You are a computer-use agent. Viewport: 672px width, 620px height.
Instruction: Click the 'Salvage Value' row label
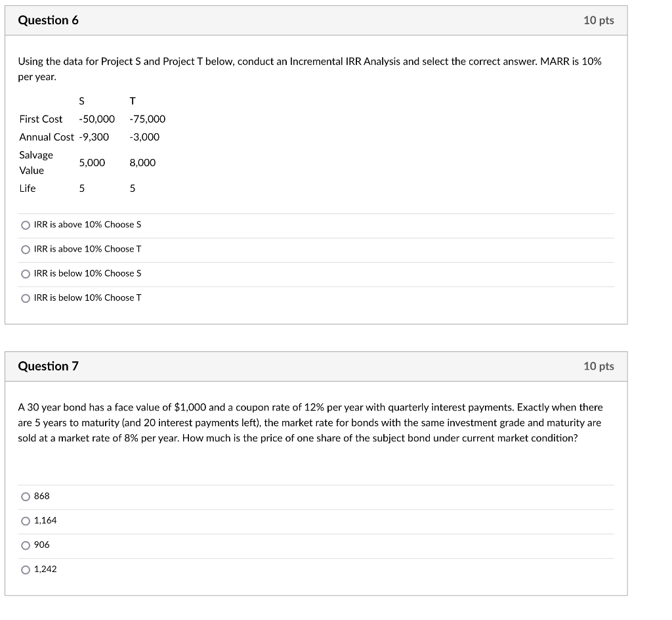(x=36, y=162)
